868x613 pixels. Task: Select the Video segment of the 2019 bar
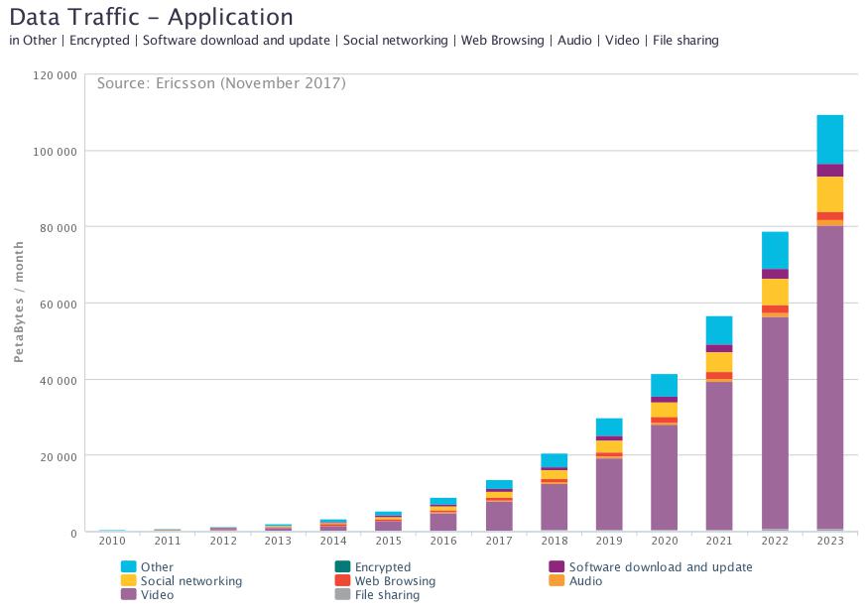pos(609,493)
